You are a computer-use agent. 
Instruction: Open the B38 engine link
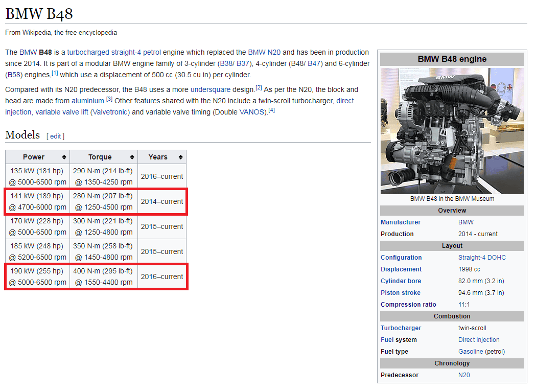coord(226,63)
